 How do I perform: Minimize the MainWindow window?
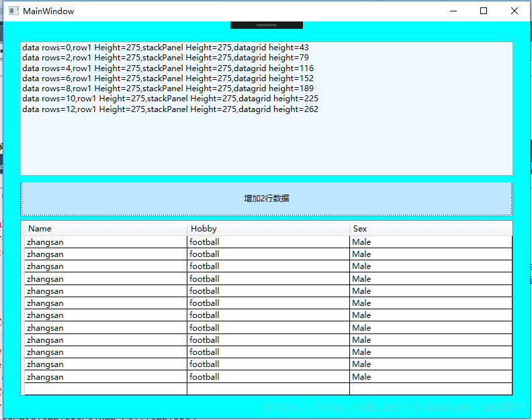tap(453, 11)
